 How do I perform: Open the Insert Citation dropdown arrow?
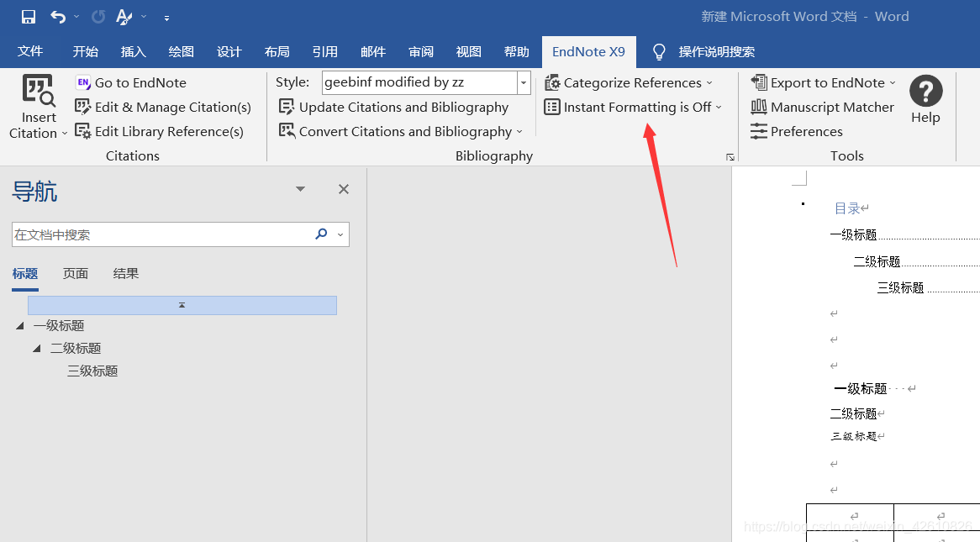point(65,134)
